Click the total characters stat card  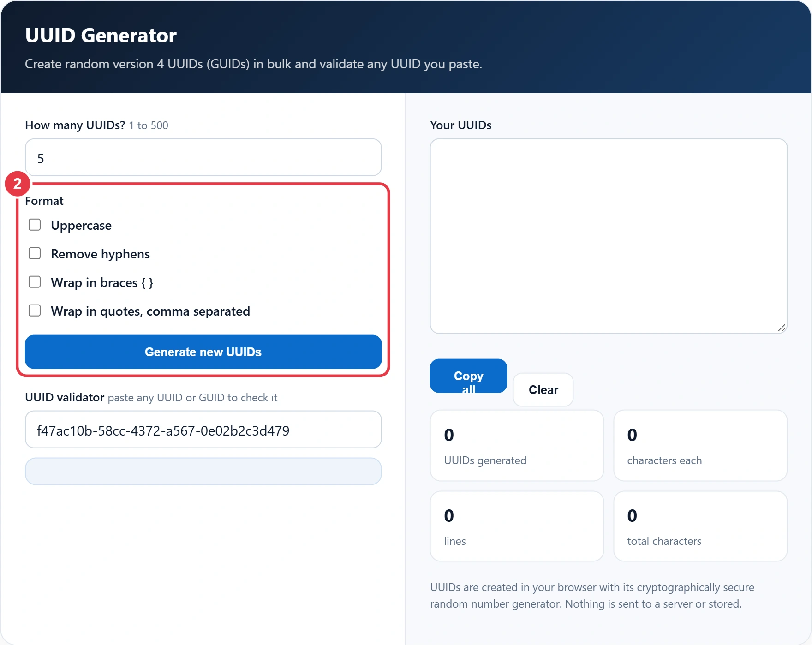[700, 526]
